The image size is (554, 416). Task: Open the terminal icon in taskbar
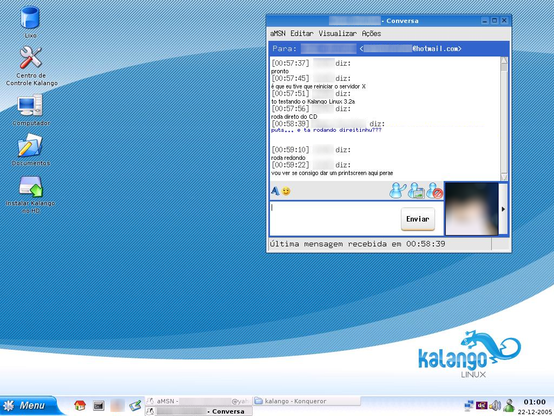coord(99,406)
